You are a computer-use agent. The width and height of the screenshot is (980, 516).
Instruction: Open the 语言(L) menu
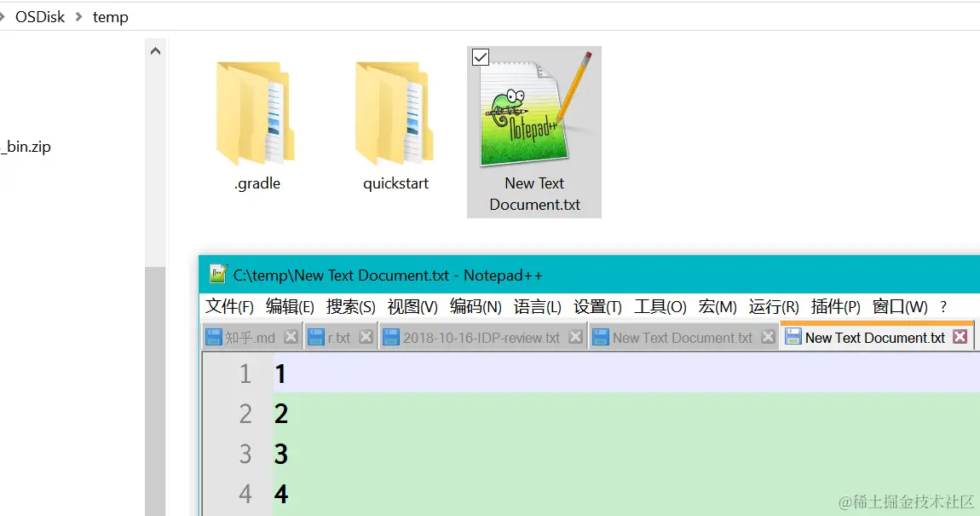538,306
